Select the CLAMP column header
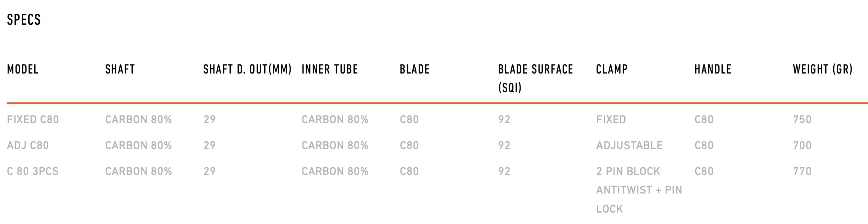The width and height of the screenshot is (868, 224). click(x=612, y=69)
